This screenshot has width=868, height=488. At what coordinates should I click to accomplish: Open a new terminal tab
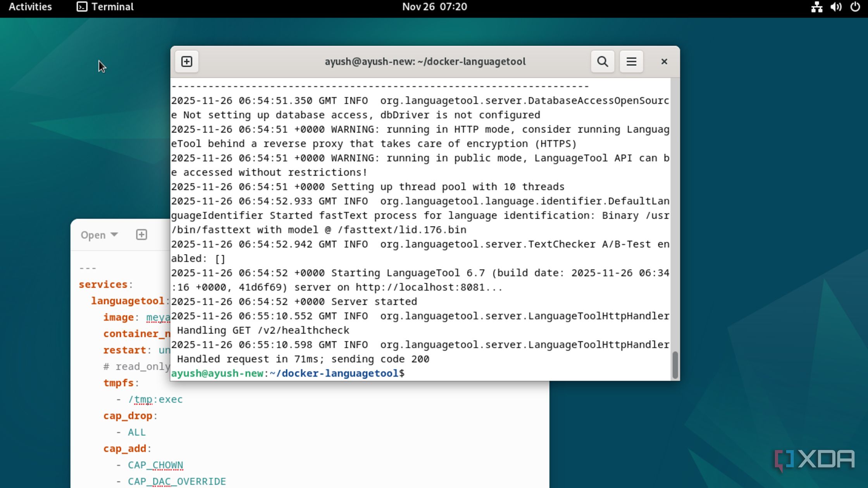(187, 62)
